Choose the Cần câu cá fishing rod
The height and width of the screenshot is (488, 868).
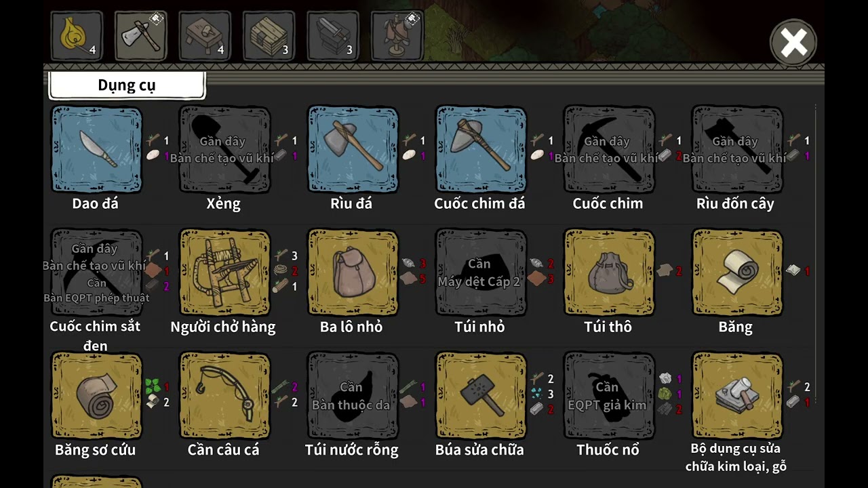pyautogui.click(x=225, y=396)
